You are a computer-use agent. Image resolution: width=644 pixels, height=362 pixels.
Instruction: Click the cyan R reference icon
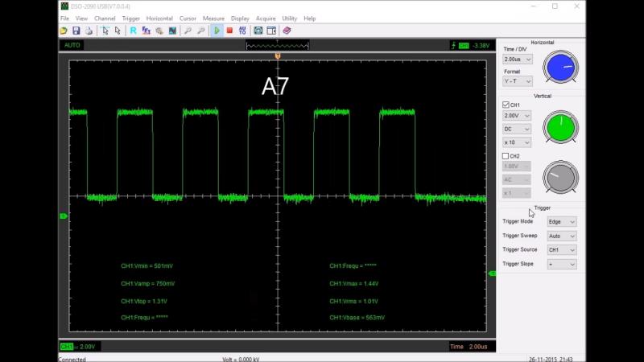pos(133,31)
